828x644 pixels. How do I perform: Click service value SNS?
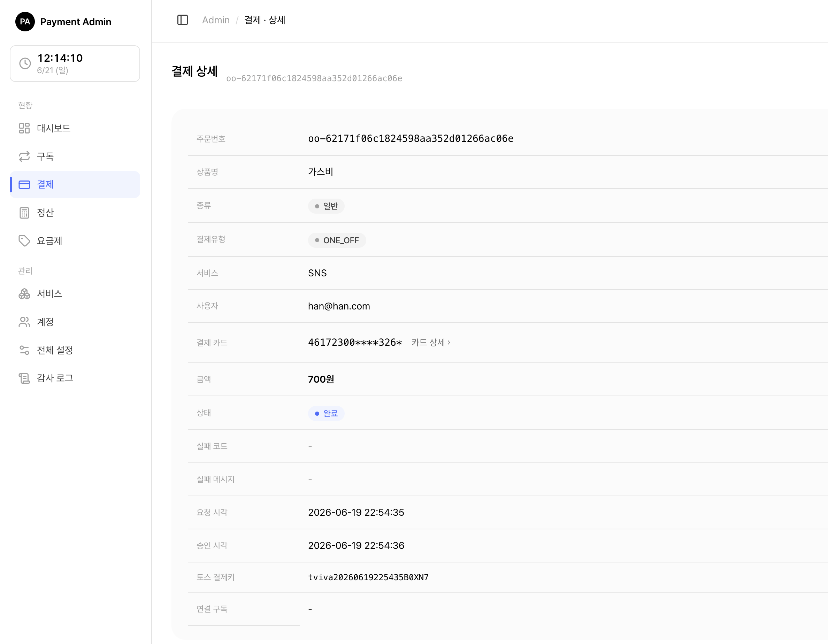tap(317, 273)
